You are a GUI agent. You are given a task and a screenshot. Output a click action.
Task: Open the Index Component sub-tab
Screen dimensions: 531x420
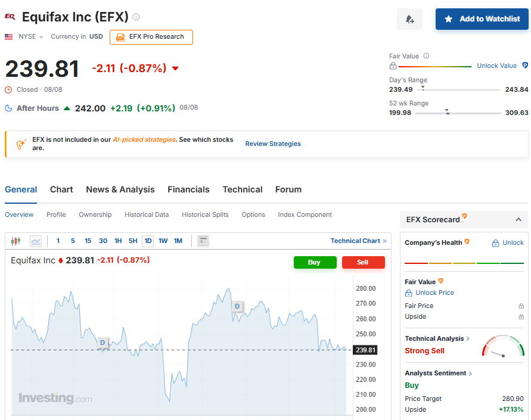tap(305, 214)
